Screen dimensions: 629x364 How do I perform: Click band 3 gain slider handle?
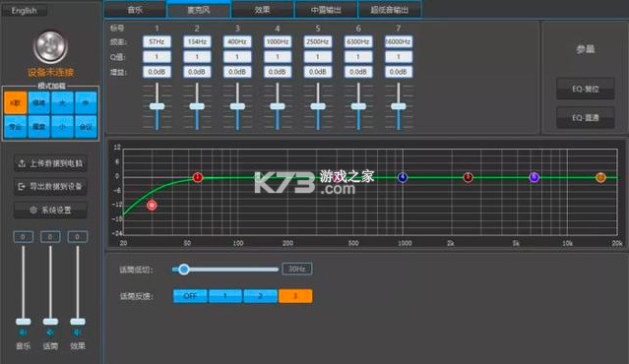[237, 106]
